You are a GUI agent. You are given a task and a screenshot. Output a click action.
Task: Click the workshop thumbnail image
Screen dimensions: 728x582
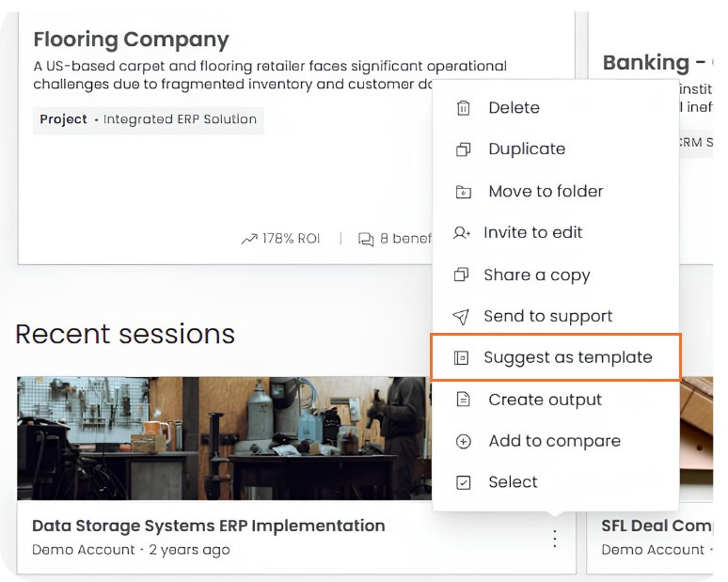(x=225, y=438)
